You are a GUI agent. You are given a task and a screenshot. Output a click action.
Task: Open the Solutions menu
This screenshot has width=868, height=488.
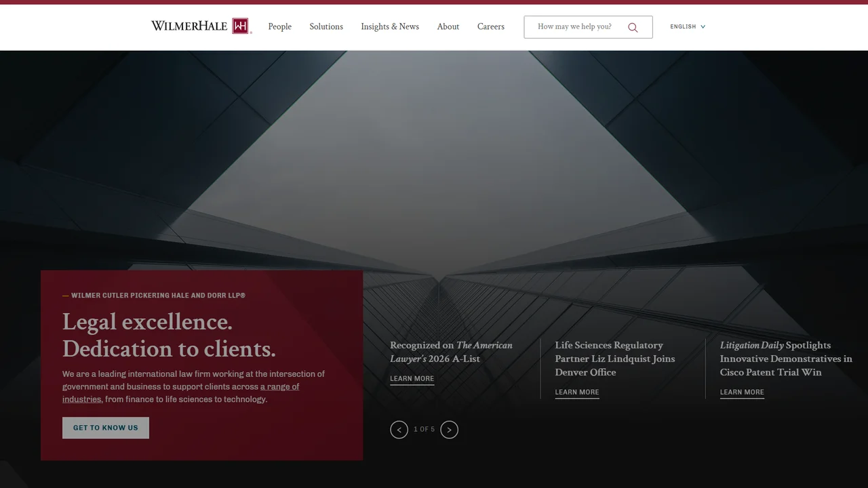(x=326, y=26)
